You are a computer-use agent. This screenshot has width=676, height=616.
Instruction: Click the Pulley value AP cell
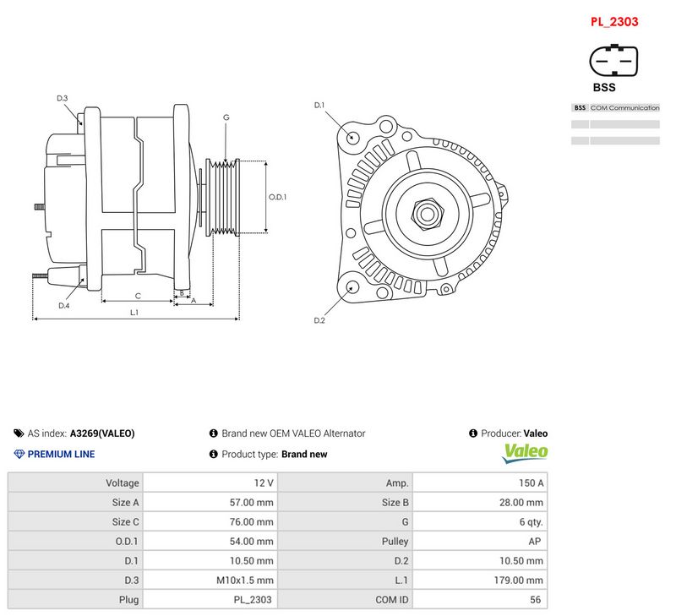pyautogui.click(x=480, y=541)
